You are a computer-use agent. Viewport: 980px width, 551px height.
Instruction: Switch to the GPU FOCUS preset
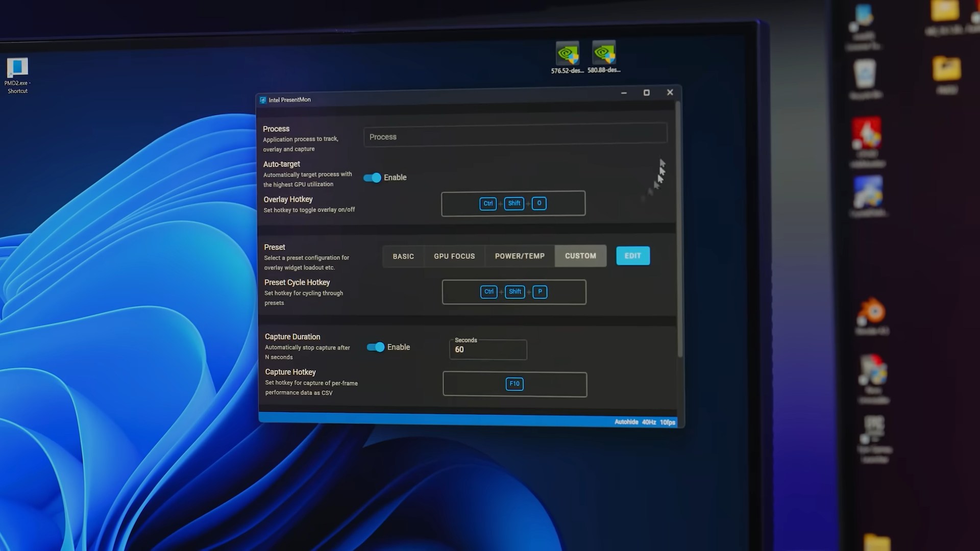(454, 256)
